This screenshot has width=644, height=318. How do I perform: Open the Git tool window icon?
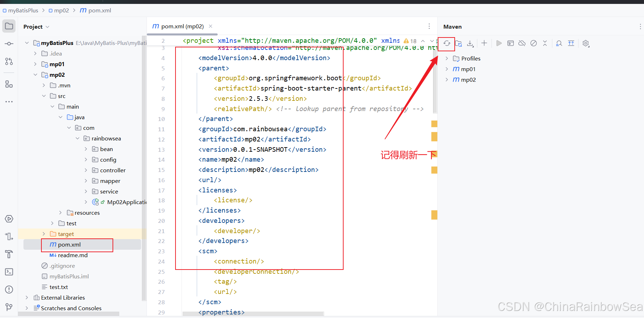[9, 307]
